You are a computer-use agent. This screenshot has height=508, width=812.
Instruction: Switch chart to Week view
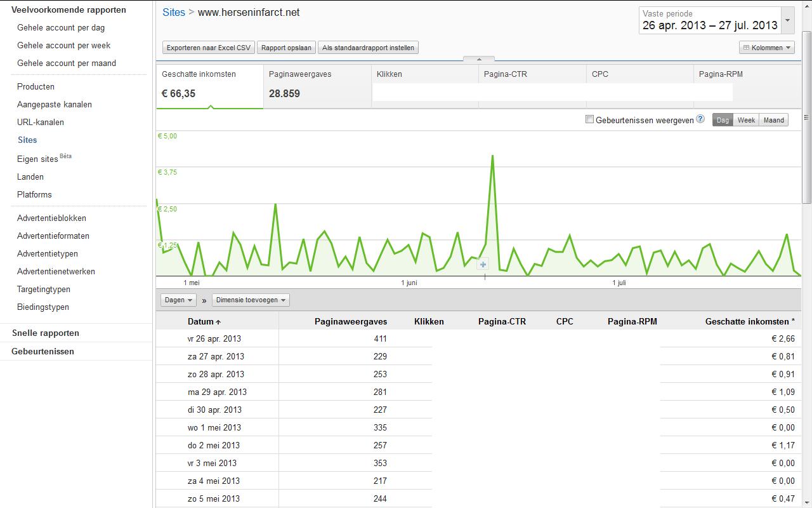point(746,120)
